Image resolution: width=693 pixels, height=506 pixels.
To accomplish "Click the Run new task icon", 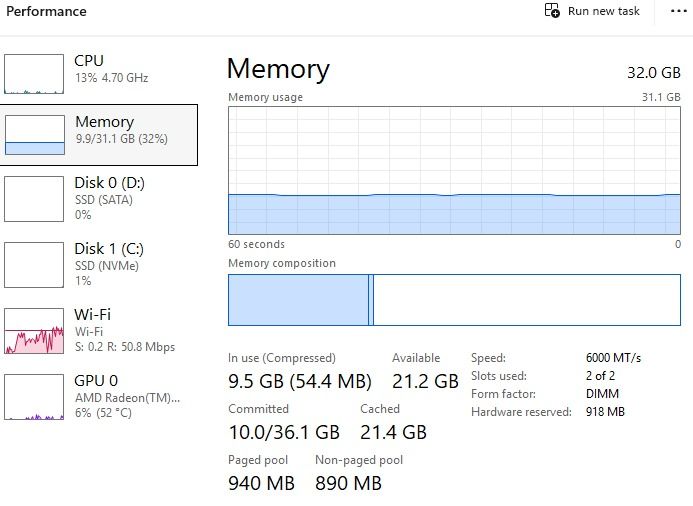I will [x=552, y=10].
